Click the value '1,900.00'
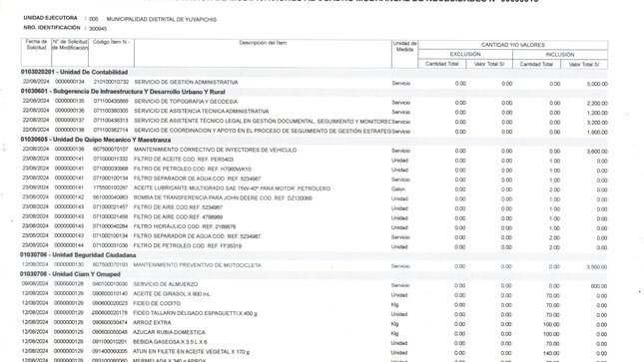 (597, 133)
